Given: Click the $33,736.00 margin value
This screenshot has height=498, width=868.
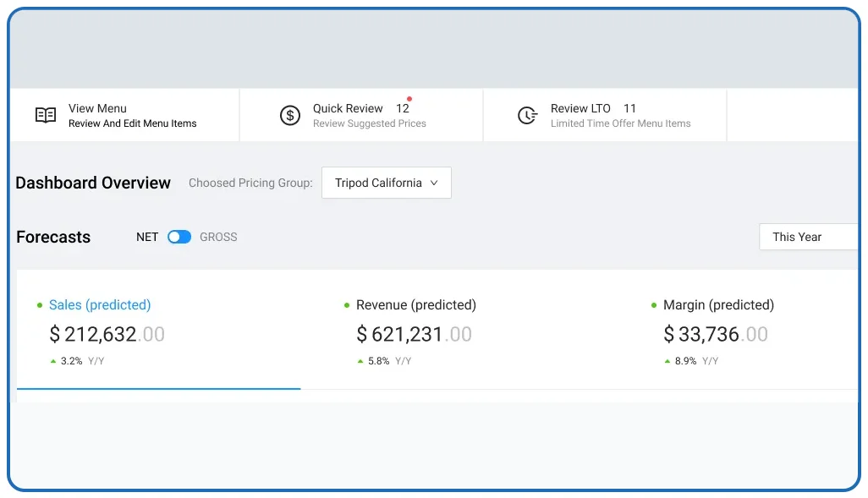Looking at the screenshot, I should point(715,334).
